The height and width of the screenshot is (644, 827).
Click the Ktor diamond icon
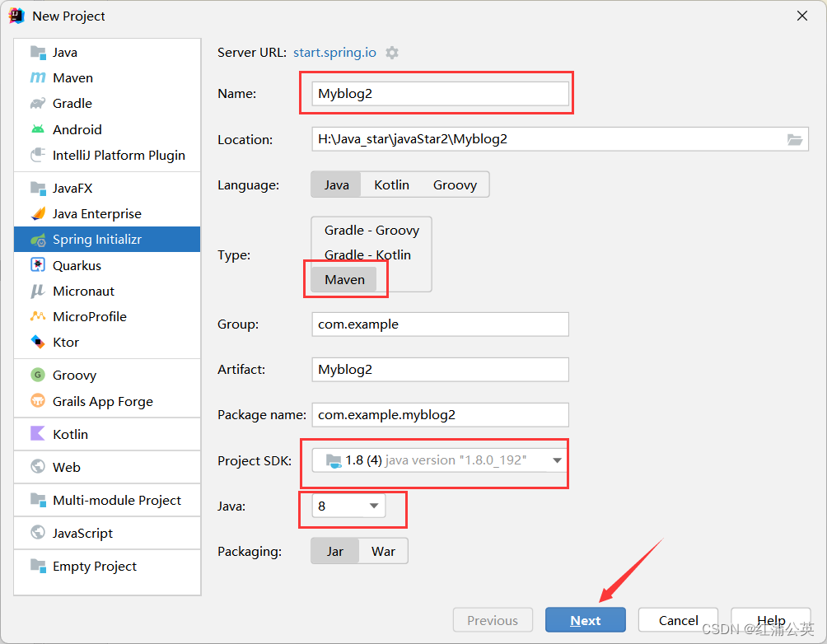(38, 342)
